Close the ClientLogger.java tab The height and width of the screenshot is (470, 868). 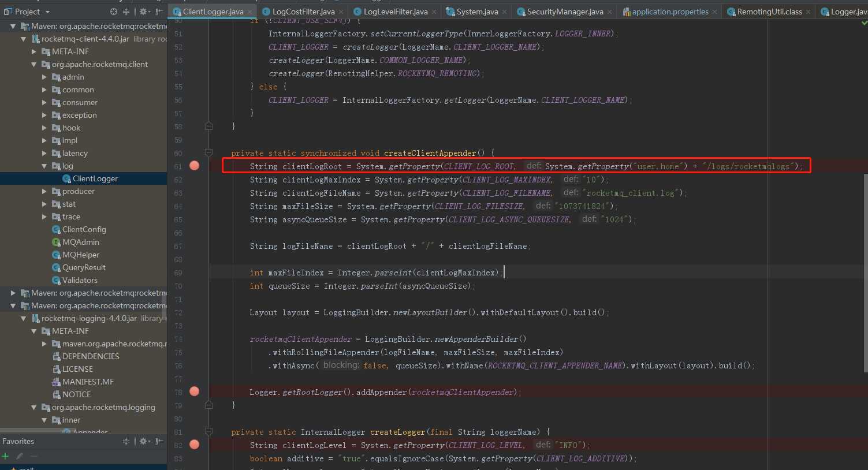[x=250, y=12]
